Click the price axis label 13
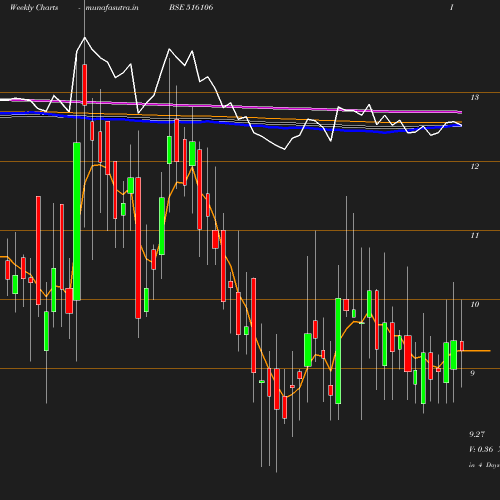This screenshot has height=500, width=500. pyautogui.click(x=475, y=97)
